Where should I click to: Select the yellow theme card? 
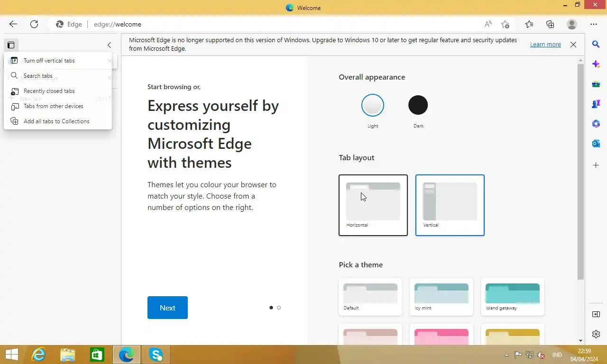tap(513, 334)
